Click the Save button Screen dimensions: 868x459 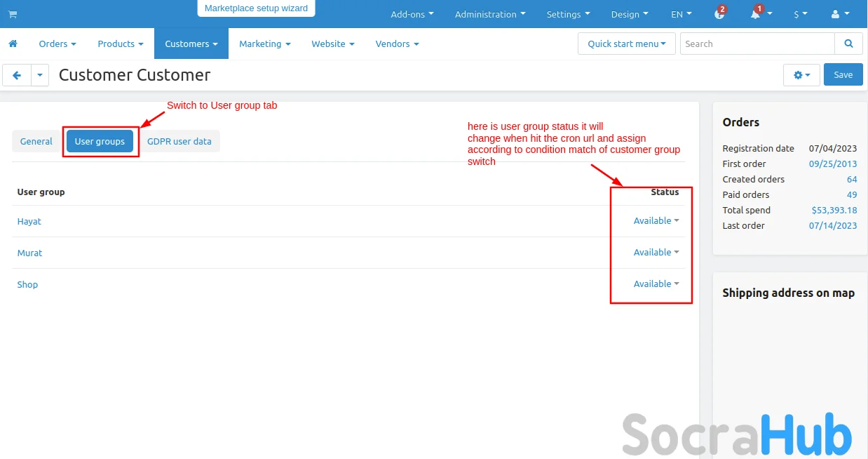click(843, 75)
